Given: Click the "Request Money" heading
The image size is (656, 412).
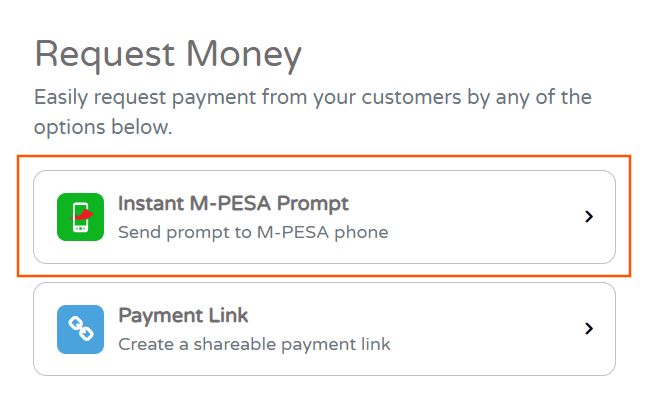Looking at the screenshot, I should (167, 54).
